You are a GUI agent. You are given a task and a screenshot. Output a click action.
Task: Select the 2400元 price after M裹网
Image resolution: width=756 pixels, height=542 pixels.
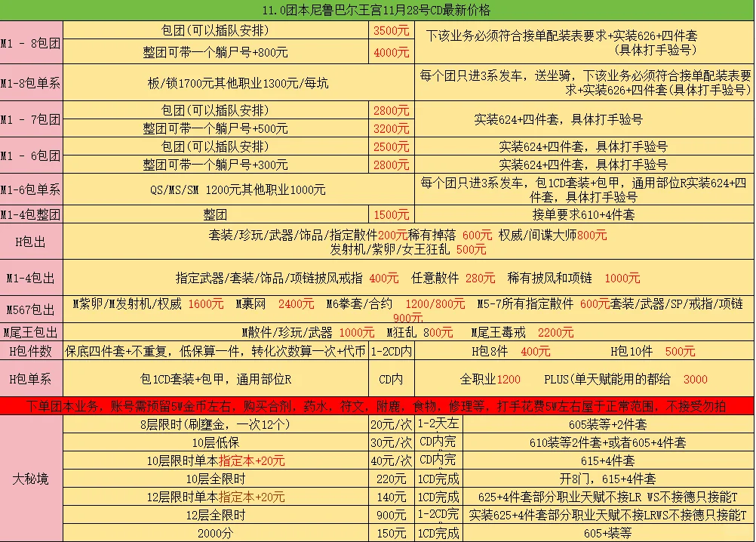pyautogui.click(x=296, y=303)
